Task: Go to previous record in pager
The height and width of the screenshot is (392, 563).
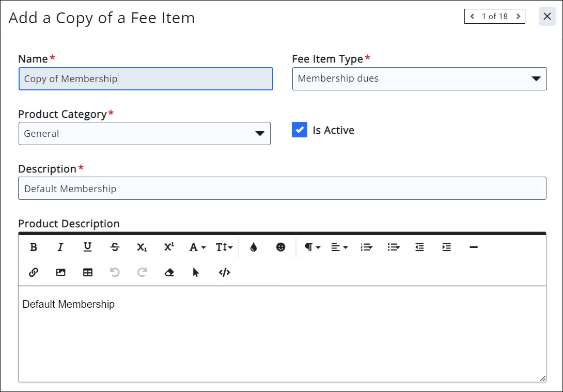Action: [472, 17]
